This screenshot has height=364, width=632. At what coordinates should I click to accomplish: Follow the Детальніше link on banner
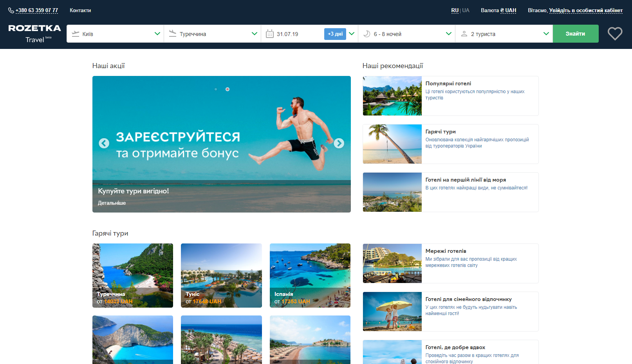tap(112, 203)
